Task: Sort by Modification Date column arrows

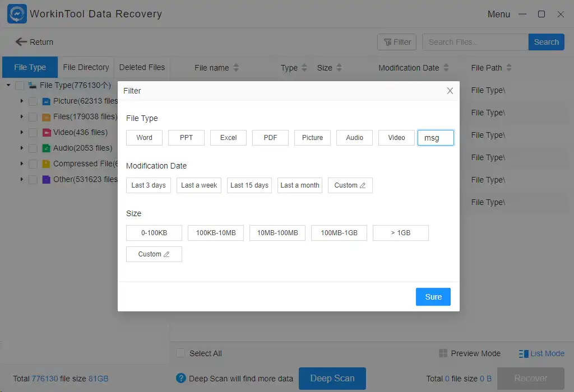Action: click(446, 68)
